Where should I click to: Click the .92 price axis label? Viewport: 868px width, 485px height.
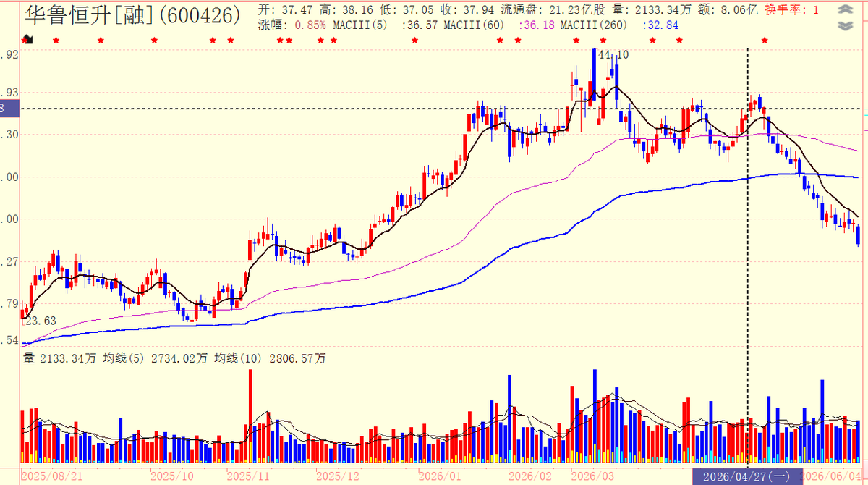coord(10,54)
